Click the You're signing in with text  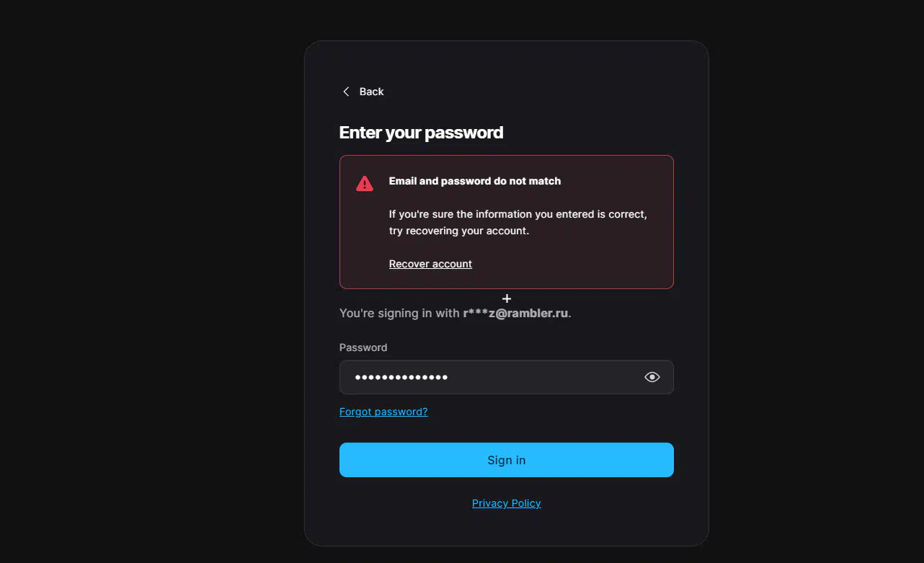click(x=399, y=313)
